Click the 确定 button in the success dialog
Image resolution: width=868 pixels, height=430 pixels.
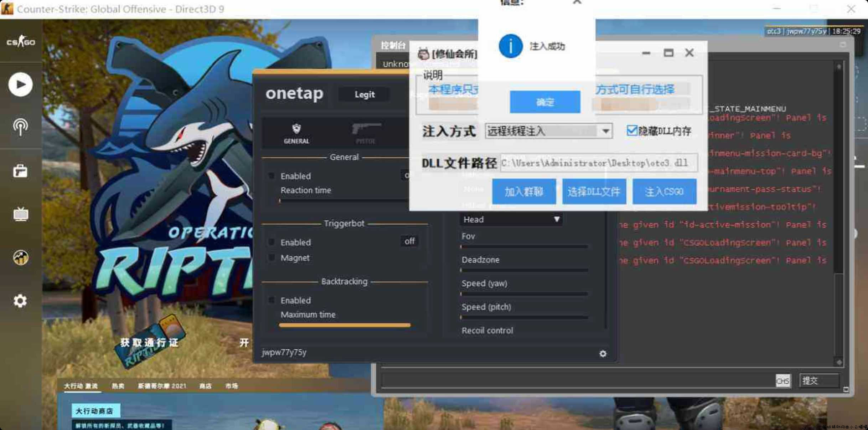pyautogui.click(x=545, y=102)
